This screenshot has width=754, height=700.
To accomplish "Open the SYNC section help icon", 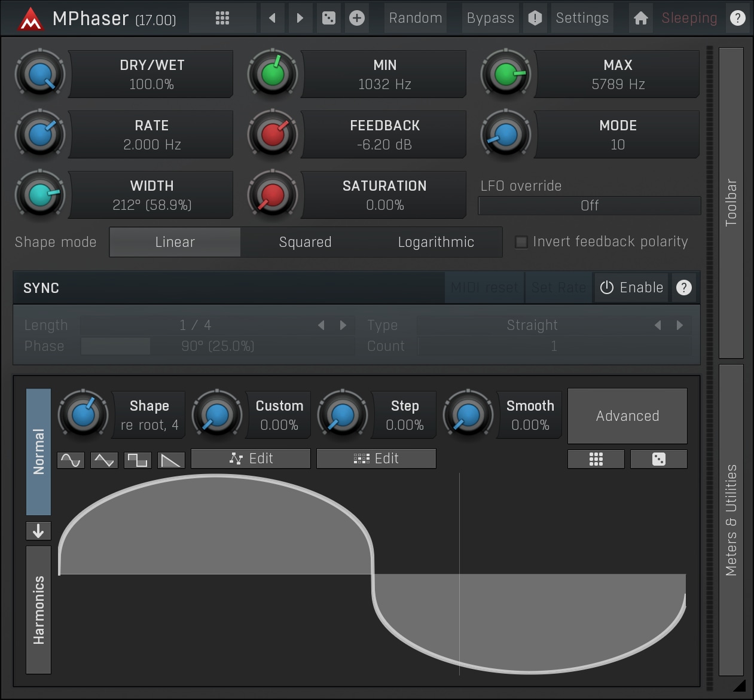I will click(683, 288).
